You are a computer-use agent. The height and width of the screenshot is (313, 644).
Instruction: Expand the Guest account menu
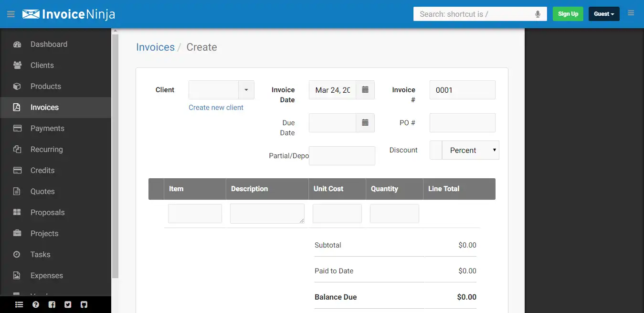click(603, 14)
